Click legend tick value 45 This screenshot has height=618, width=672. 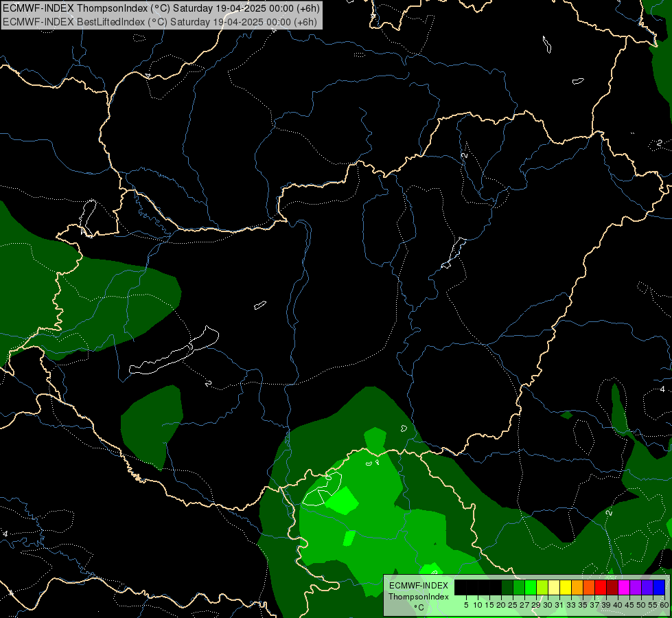point(629,605)
